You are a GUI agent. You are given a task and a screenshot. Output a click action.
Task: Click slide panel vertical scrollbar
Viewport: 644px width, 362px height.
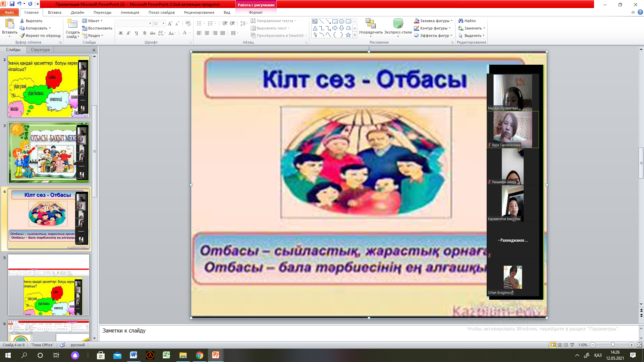[x=95, y=152]
